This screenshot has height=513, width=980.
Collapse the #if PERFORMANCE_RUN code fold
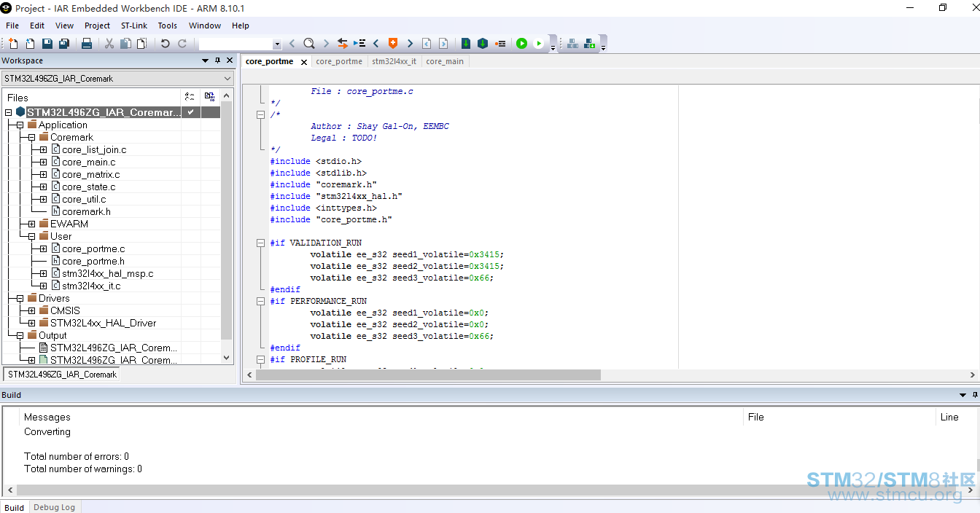point(261,301)
